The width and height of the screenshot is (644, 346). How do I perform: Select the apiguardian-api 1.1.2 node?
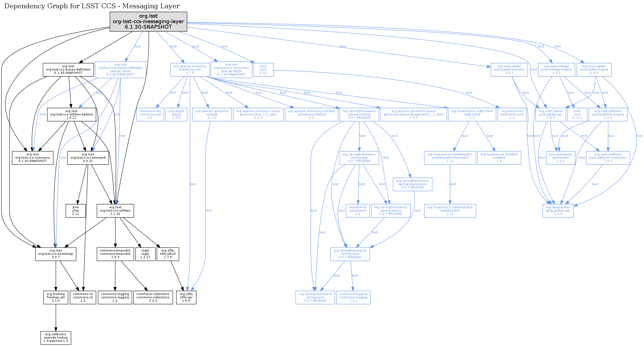558,211
